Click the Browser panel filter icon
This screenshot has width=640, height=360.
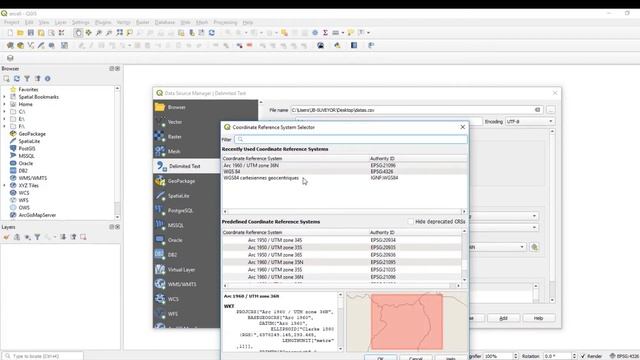coord(27,78)
